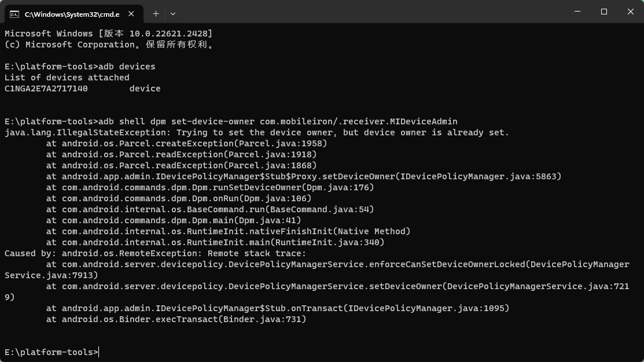Click the IllegalStateException error message
The height and width of the screenshot is (362, 644).
[x=255, y=132]
